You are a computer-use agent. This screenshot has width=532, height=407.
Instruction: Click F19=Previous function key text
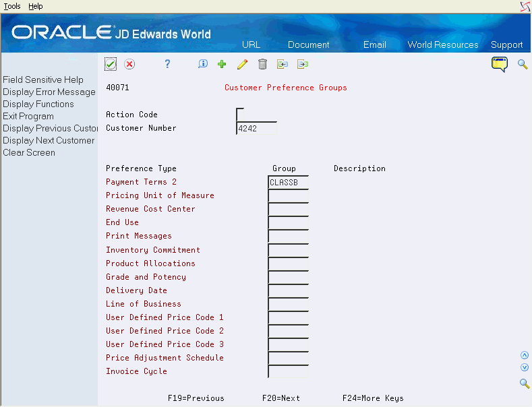tap(196, 398)
